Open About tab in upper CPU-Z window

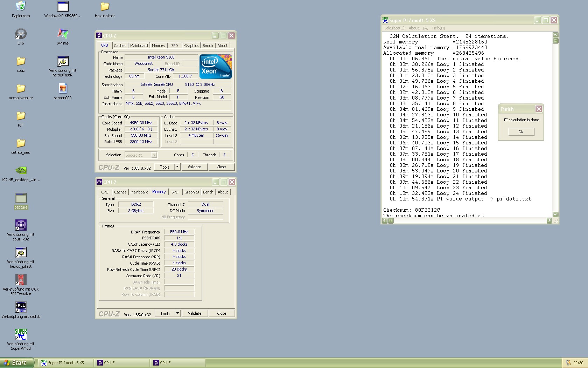click(223, 46)
